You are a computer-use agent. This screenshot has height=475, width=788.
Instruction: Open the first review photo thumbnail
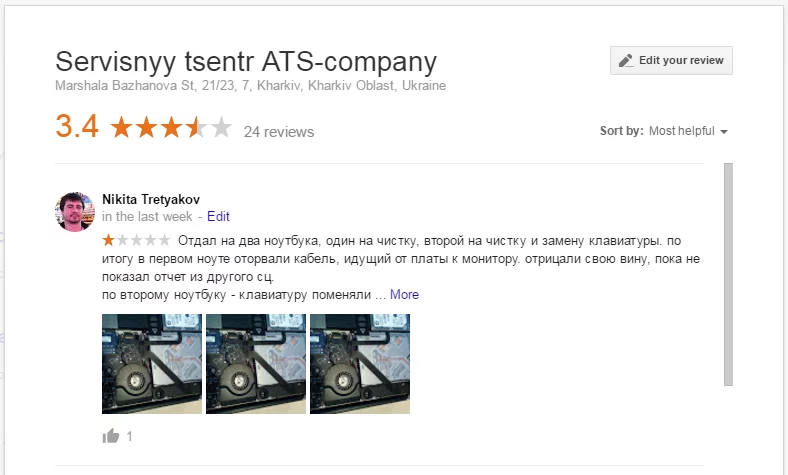(x=152, y=364)
